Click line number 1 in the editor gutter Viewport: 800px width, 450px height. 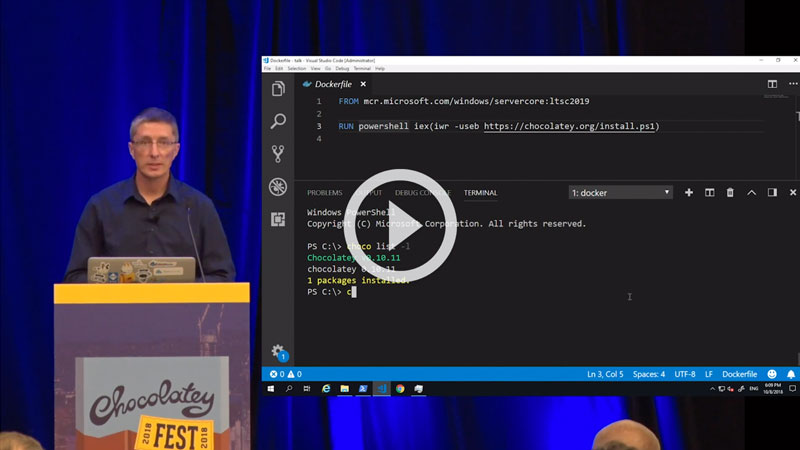tap(319, 101)
